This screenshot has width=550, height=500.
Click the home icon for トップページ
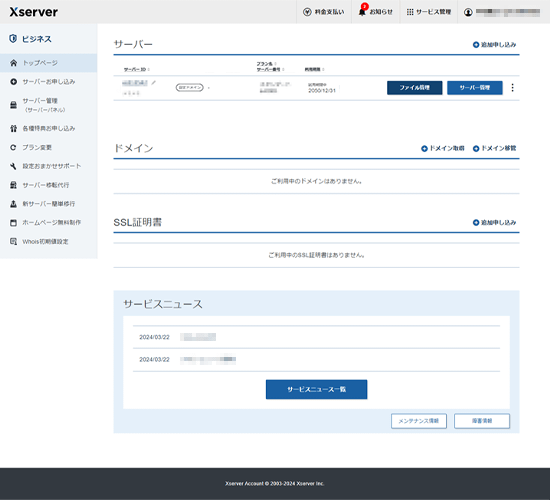click(x=13, y=63)
